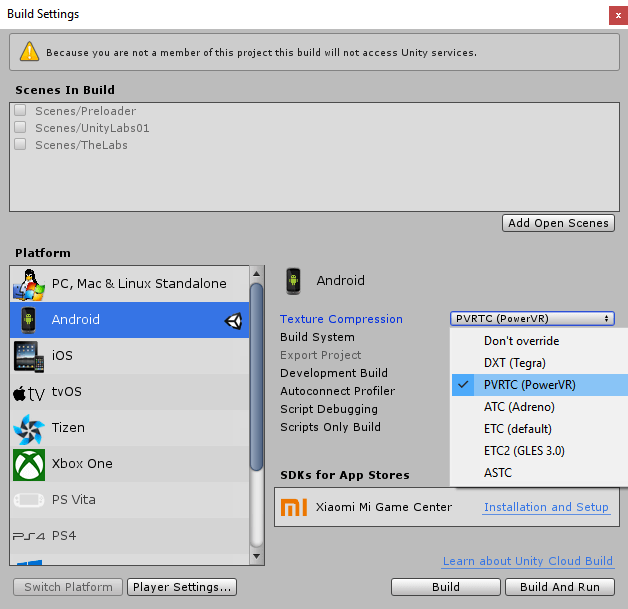Click the platform list scroll up arrow

[257, 274]
